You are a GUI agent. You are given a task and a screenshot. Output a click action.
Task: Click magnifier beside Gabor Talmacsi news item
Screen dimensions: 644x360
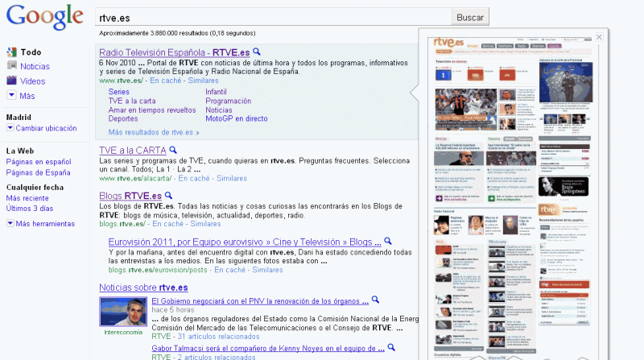click(391, 346)
